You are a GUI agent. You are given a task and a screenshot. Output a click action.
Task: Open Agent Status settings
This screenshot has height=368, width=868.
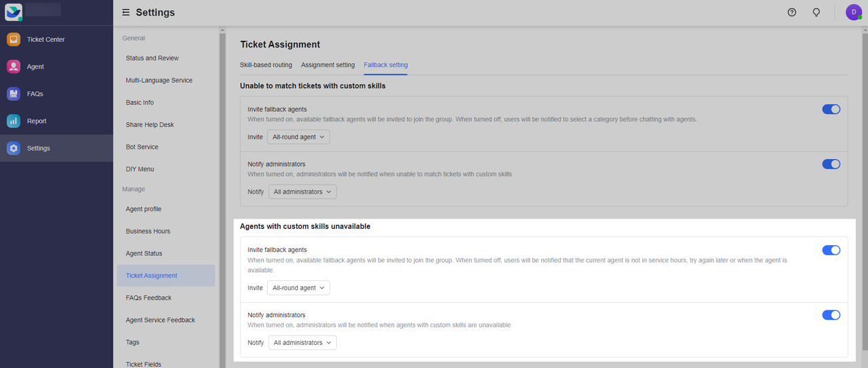click(x=166, y=253)
